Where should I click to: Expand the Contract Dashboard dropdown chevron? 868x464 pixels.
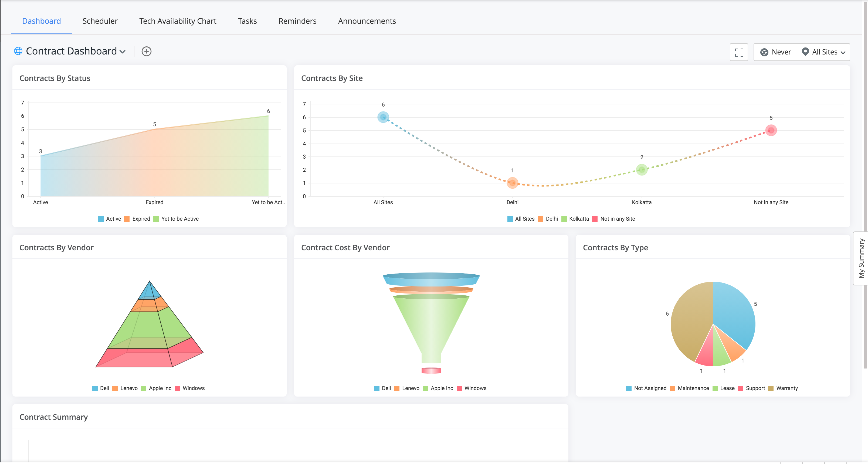click(x=123, y=52)
